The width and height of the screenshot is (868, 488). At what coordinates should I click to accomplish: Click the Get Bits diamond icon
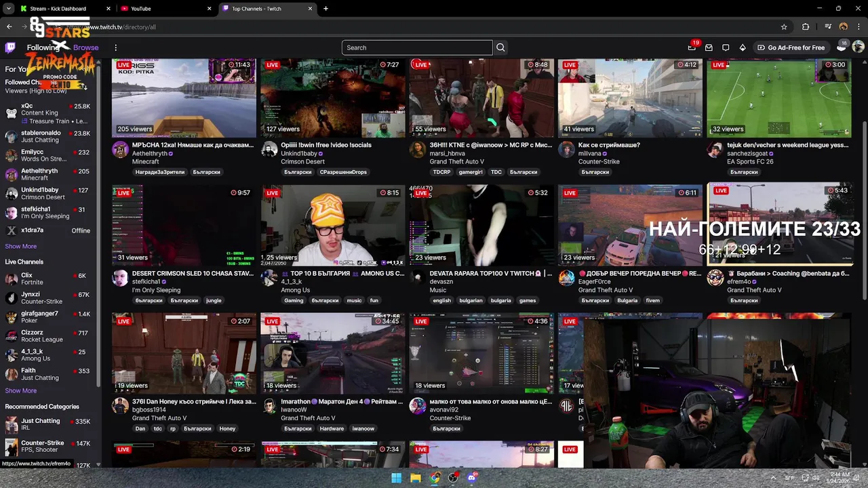click(x=743, y=47)
